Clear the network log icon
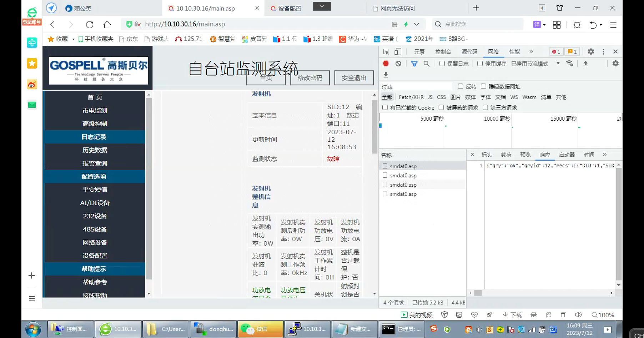Image resolution: width=644 pixels, height=338 pixels. click(398, 64)
